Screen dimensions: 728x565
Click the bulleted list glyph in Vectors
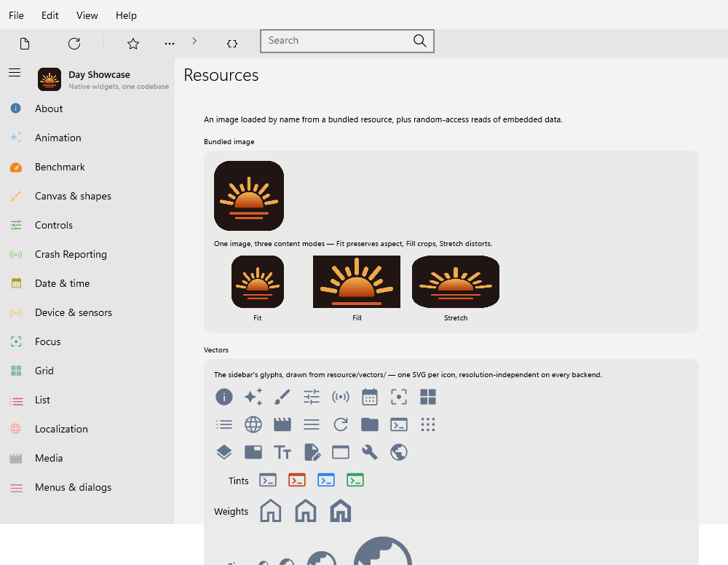click(224, 424)
